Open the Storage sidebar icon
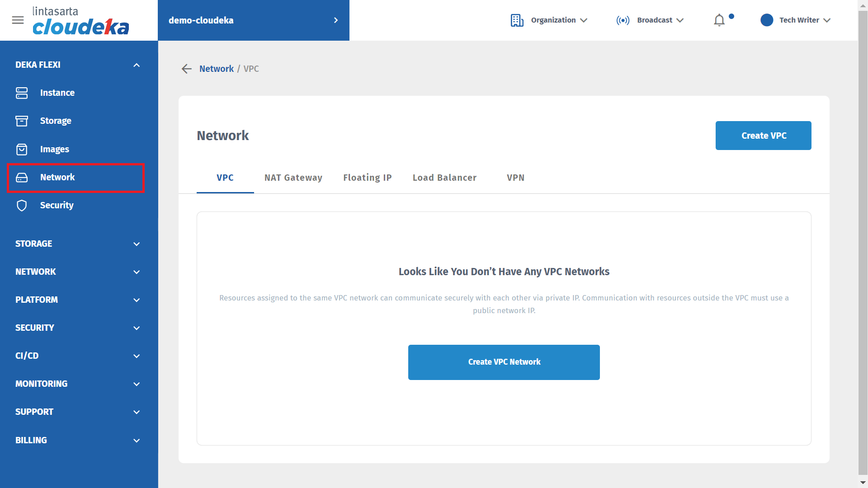This screenshot has height=488, width=868. coord(22,121)
